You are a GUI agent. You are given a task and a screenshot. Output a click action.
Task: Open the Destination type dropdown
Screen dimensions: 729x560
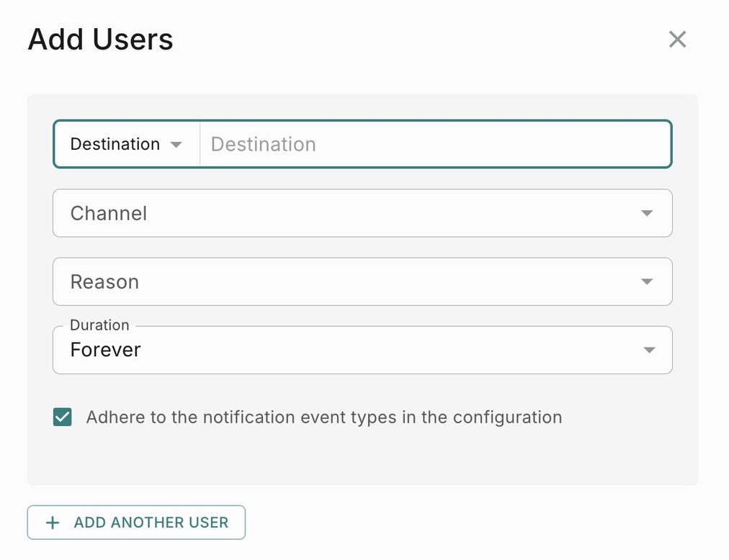(126, 145)
